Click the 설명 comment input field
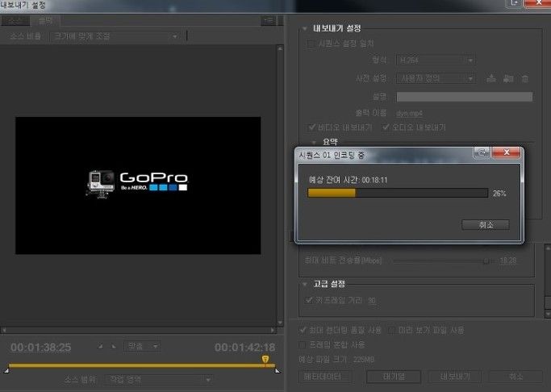The height and width of the screenshot is (392, 551). 464,97
